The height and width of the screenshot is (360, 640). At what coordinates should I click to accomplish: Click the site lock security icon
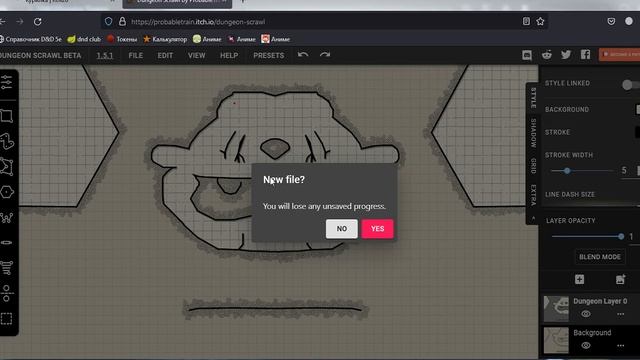pos(122,22)
